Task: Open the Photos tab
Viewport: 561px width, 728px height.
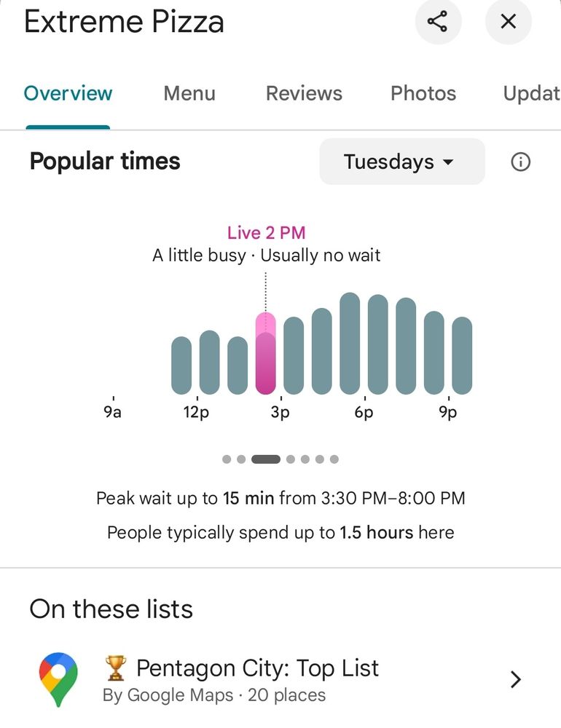Action: pos(423,93)
